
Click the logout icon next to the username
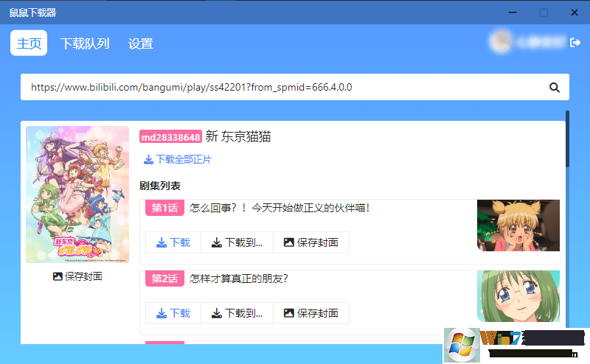click(575, 43)
